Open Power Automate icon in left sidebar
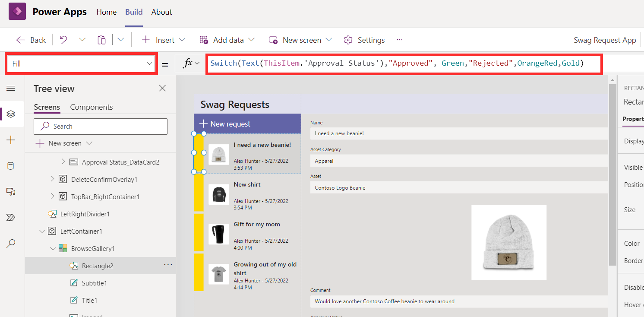Screen dimensions: 644x317 click(11, 218)
